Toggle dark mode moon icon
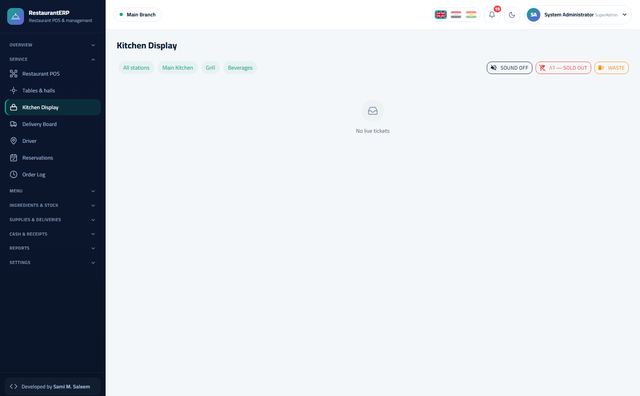Viewport: 640px width, 396px height. [512, 15]
